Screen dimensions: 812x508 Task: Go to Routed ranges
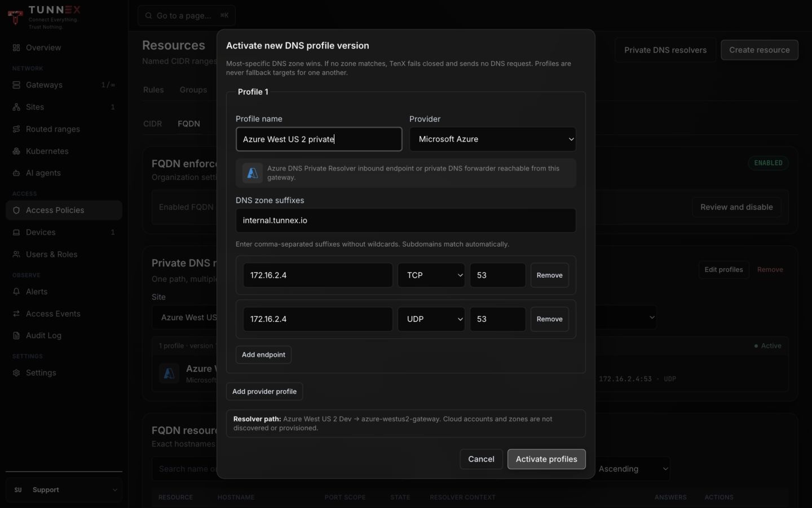pyautogui.click(x=64, y=129)
